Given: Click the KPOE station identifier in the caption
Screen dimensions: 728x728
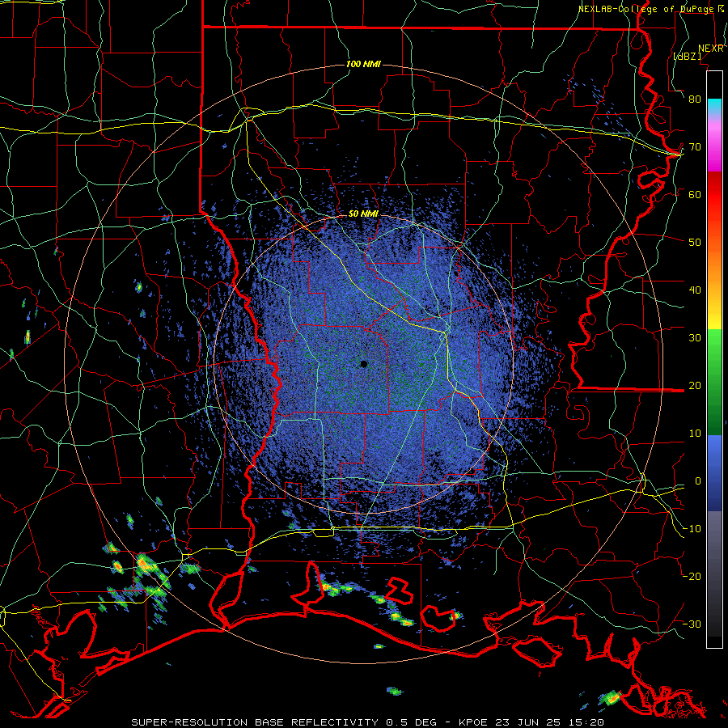Looking at the screenshot, I should [x=473, y=722].
